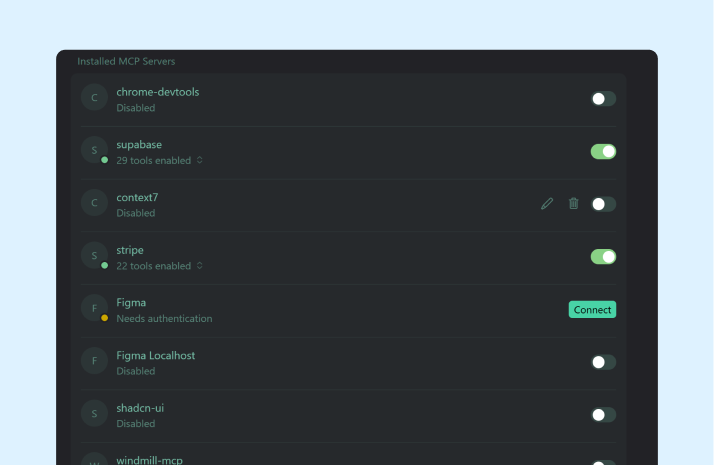Click the chrome-devtools avatar icon

coord(94,98)
